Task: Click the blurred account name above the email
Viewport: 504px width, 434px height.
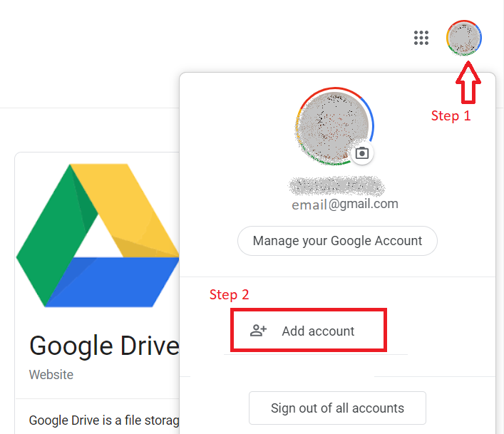Action: point(336,187)
